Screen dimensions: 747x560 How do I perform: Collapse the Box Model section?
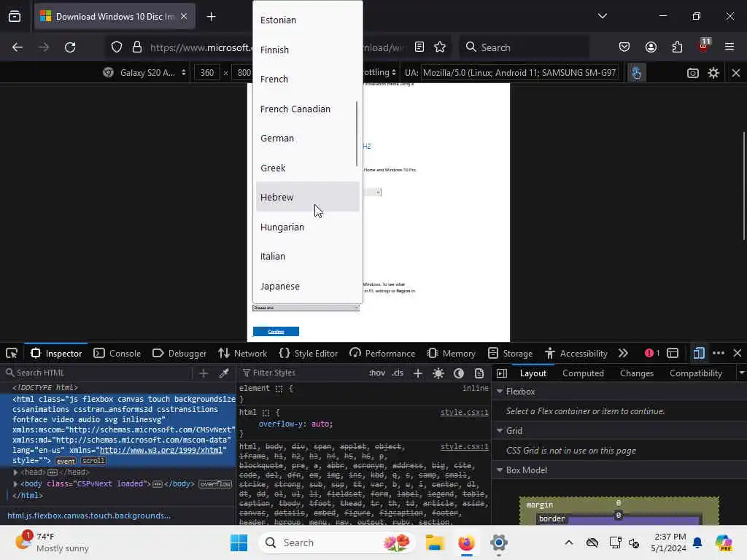coord(500,470)
